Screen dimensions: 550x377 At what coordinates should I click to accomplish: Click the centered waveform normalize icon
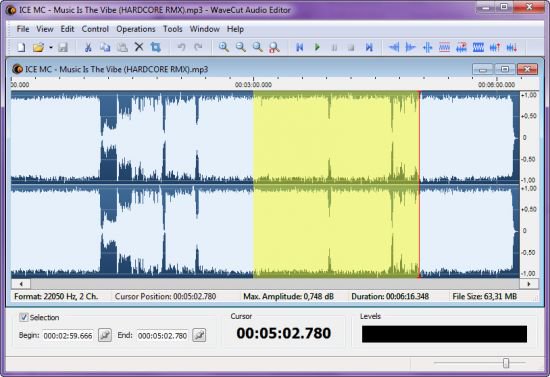[x=428, y=47]
